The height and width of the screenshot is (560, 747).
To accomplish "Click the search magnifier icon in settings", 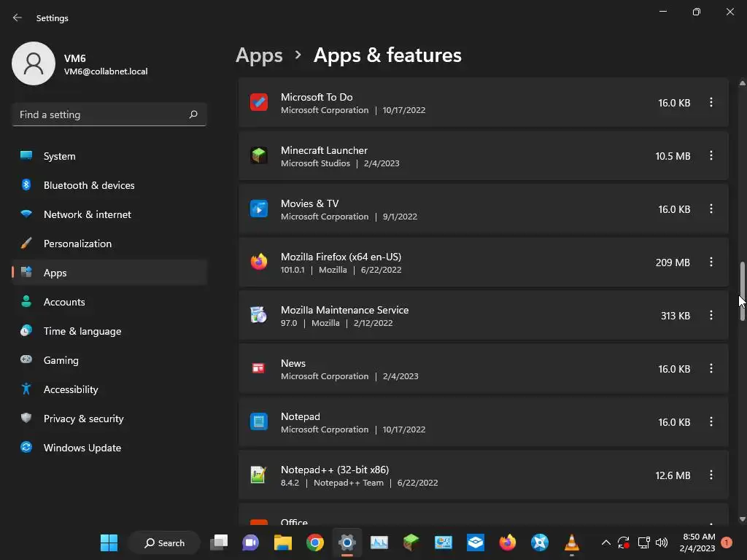I will click(193, 114).
